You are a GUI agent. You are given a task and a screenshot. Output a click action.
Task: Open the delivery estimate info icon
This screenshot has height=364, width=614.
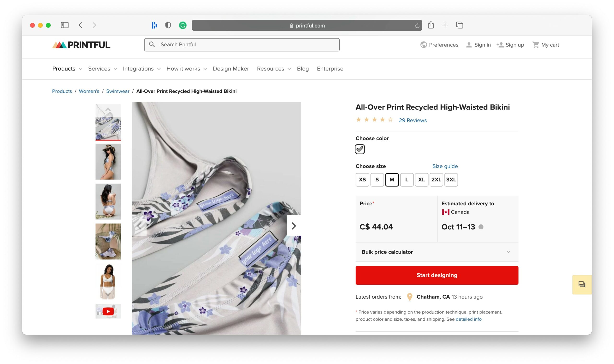click(481, 227)
